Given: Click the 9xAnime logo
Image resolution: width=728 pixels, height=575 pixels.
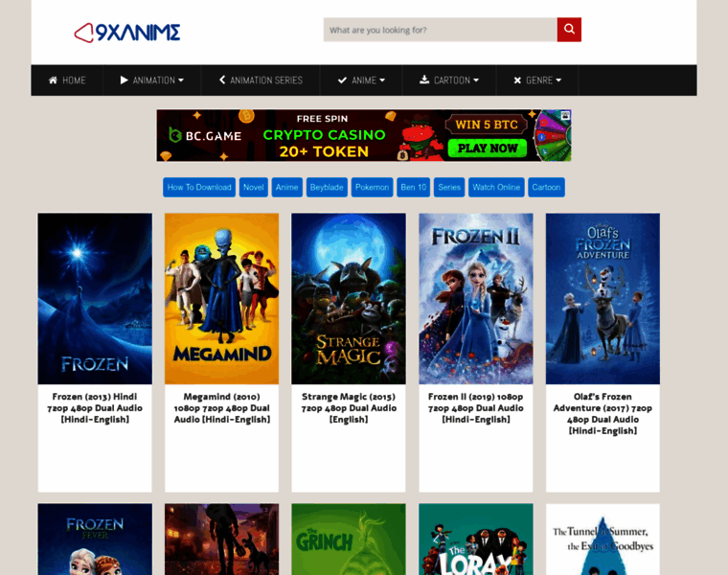Looking at the screenshot, I should 127,33.
